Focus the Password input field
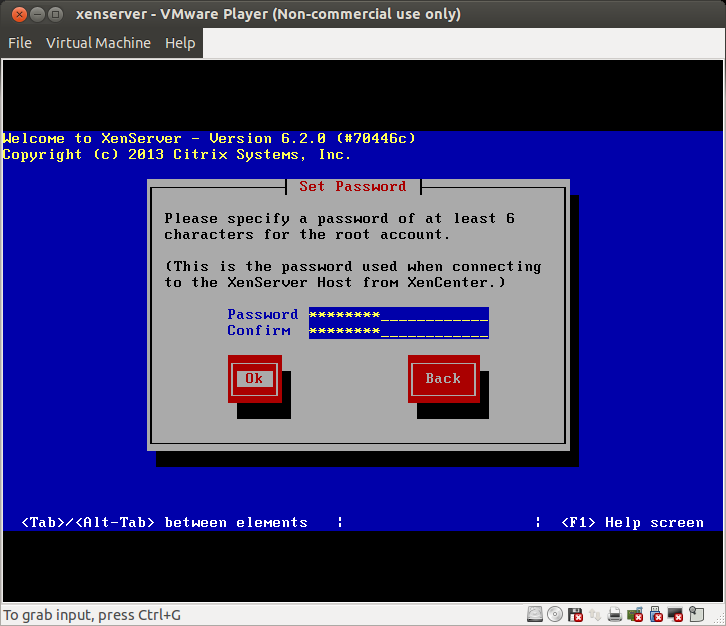This screenshot has height=626, width=726. [399, 315]
